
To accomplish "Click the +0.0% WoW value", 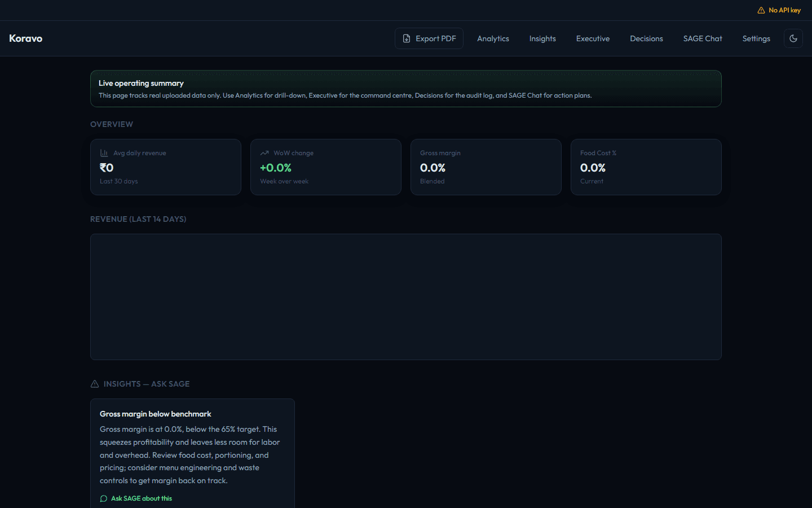I will point(276,168).
